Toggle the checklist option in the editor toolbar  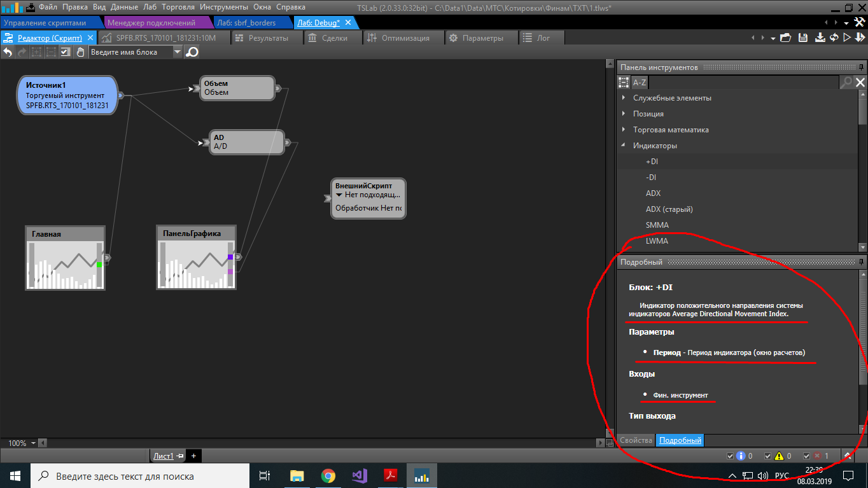66,52
